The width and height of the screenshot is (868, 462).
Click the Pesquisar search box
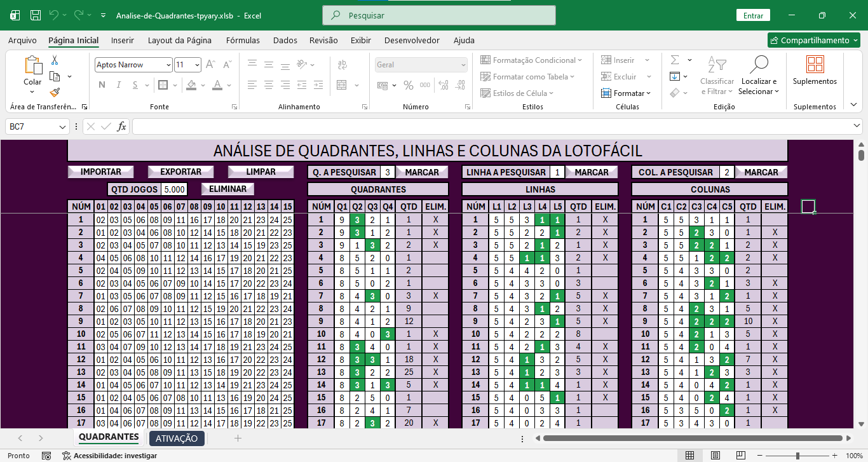coord(439,15)
